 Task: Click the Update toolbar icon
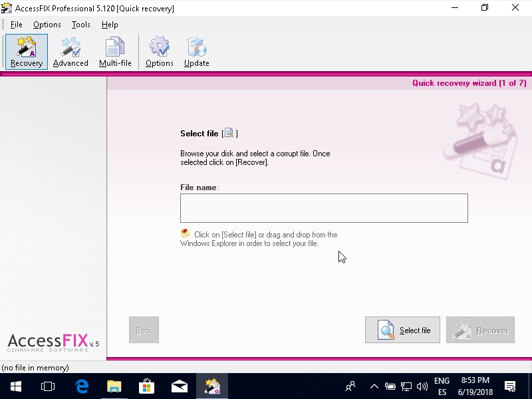coord(197,52)
